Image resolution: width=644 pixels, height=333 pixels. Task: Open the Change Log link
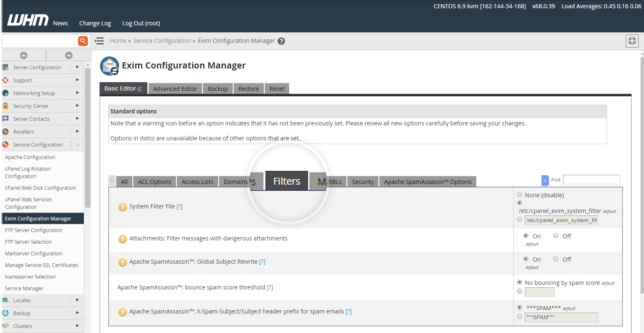coord(95,23)
